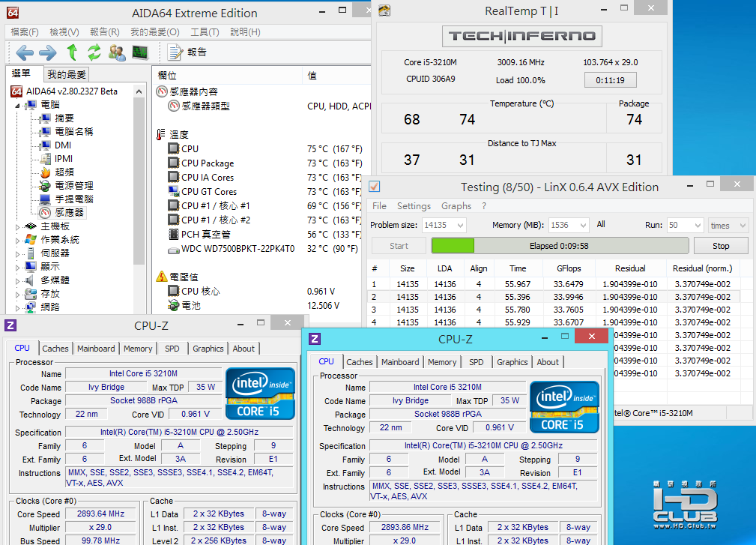The image size is (756, 545).
Task: Open the Graphics tab in back CPU-Z window
Action: [x=208, y=349]
